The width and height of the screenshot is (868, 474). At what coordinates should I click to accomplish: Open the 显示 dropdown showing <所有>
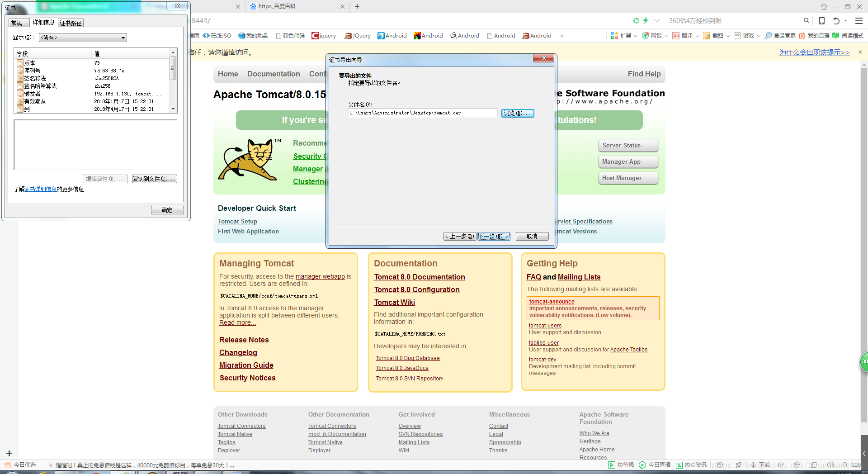(83, 38)
